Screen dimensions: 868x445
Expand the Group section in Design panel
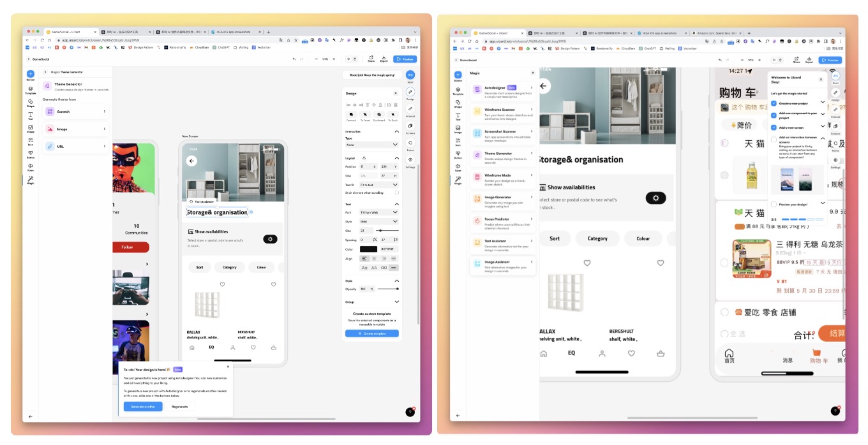396,302
